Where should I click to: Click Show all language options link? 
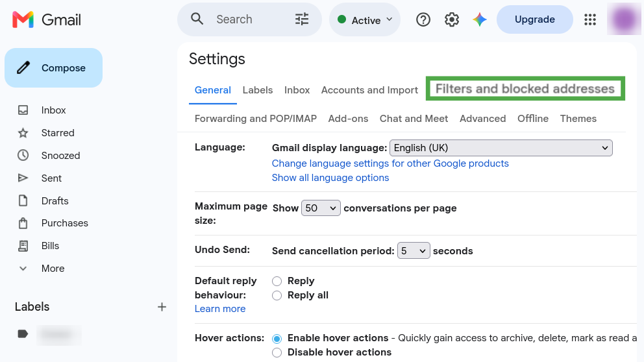coord(330,178)
